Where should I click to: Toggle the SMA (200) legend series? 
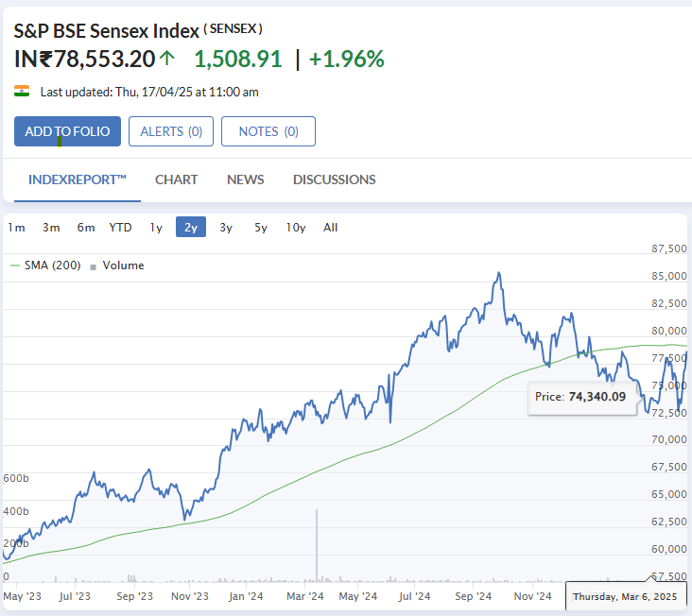pyautogui.click(x=46, y=265)
